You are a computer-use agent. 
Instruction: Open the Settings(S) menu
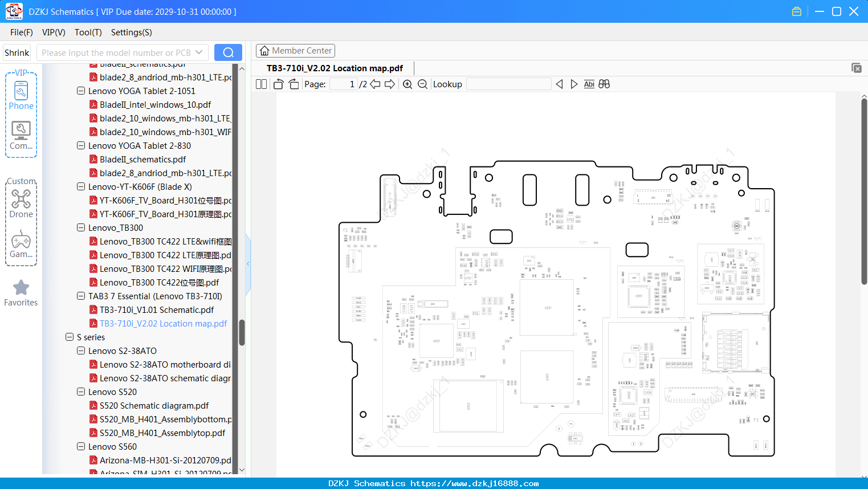132,32
